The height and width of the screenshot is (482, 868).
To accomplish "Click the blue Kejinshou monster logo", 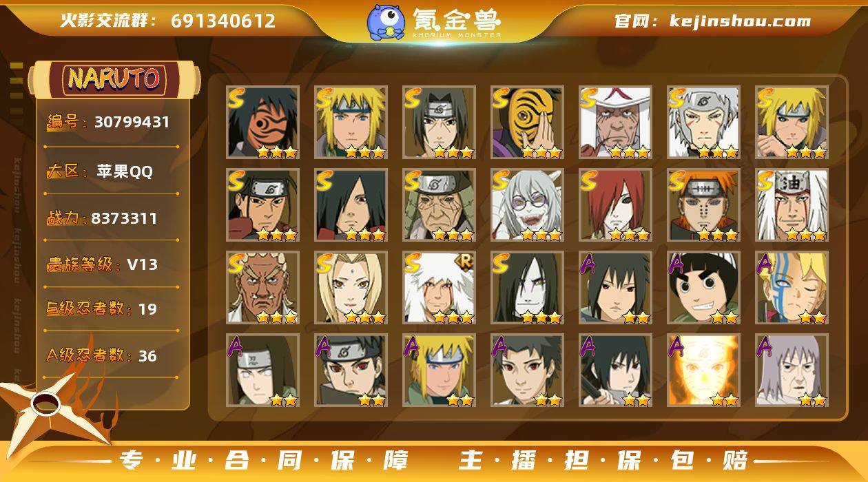I will [x=385, y=21].
